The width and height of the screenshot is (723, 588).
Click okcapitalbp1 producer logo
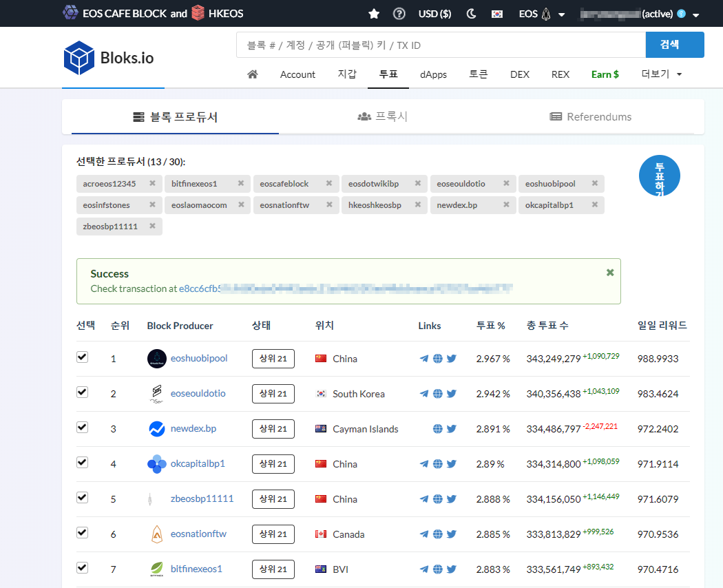click(157, 464)
